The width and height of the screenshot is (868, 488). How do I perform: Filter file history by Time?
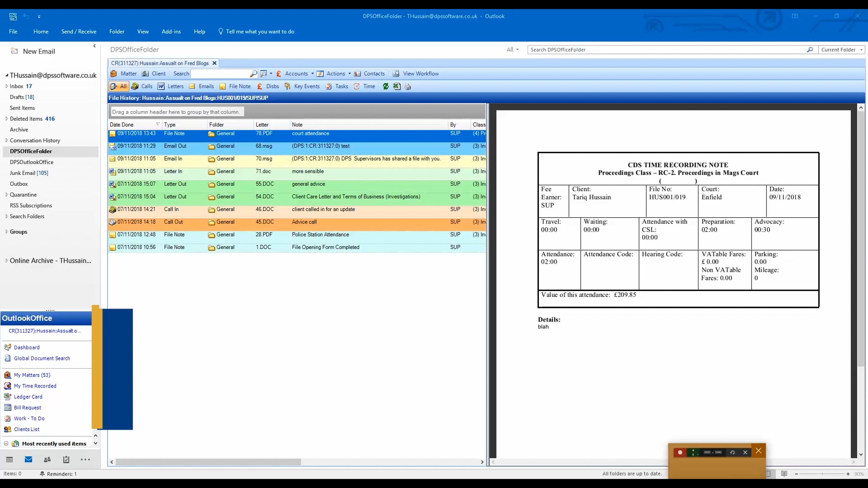(364, 86)
